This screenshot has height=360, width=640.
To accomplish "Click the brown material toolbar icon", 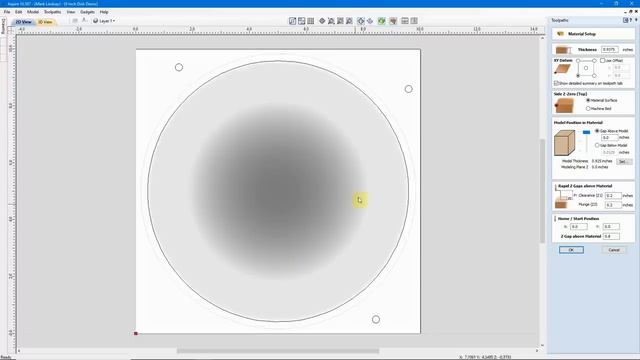I will (393, 21).
